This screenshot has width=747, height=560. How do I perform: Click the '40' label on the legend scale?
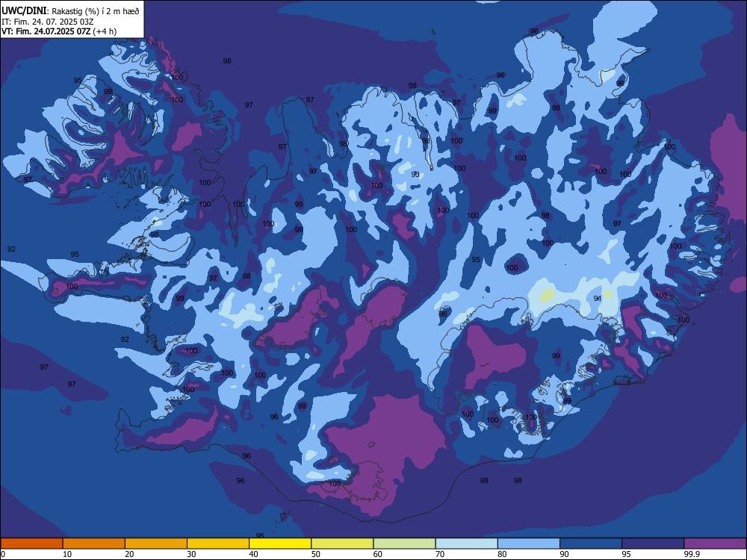click(x=253, y=554)
